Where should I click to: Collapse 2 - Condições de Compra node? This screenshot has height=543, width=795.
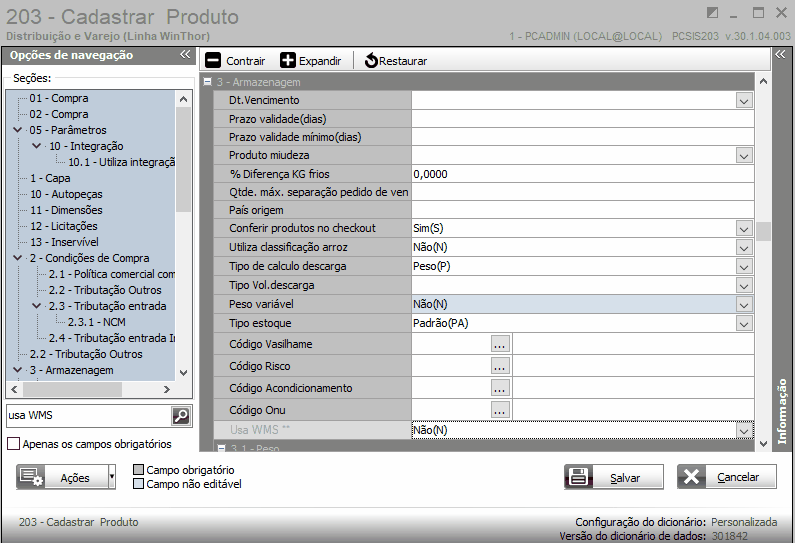click(x=18, y=258)
